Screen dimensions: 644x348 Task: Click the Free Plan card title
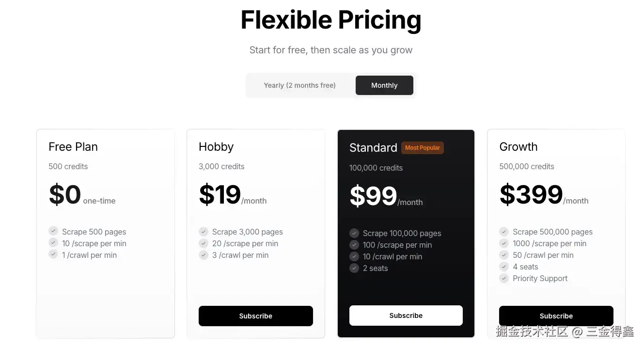tap(73, 147)
